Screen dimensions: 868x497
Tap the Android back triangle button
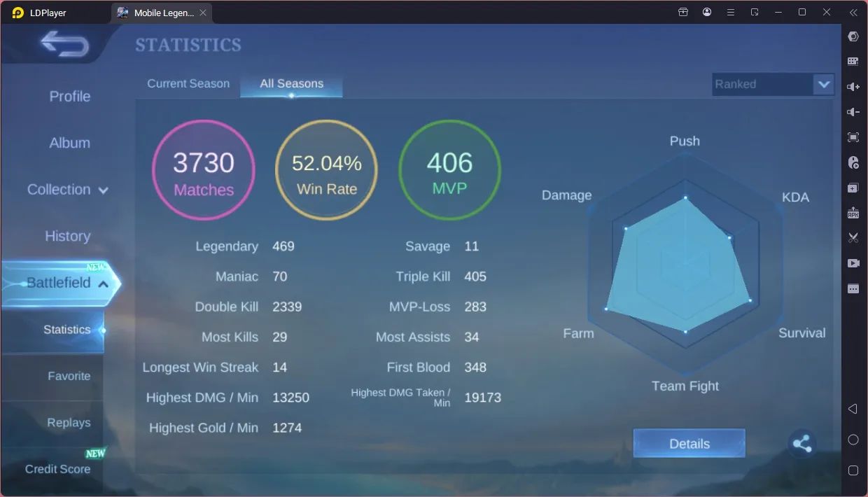click(853, 408)
